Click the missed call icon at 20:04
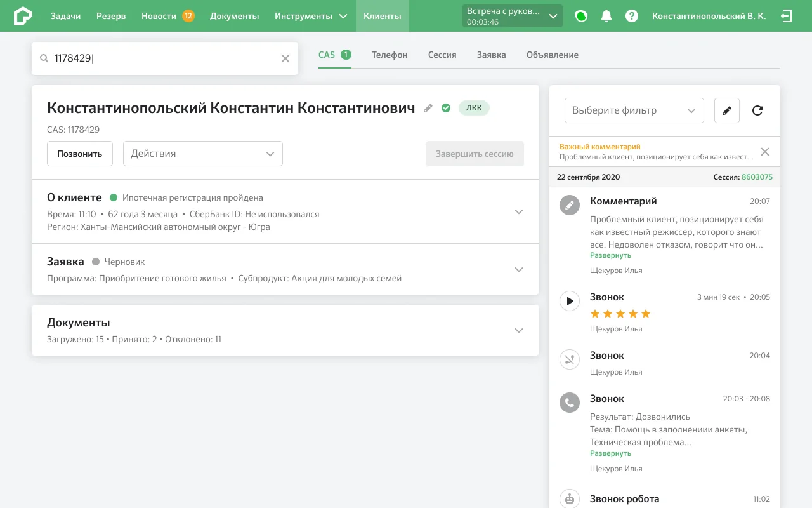This screenshot has width=812, height=508. [x=570, y=359]
